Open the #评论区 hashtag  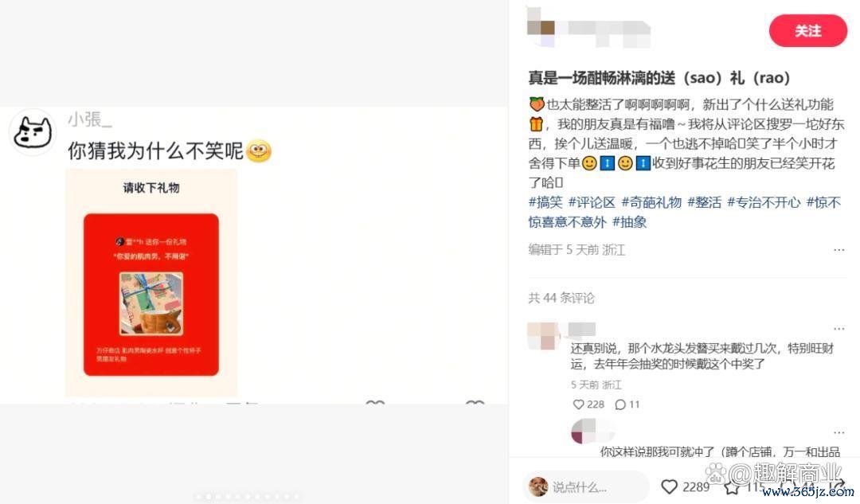tap(592, 202)
